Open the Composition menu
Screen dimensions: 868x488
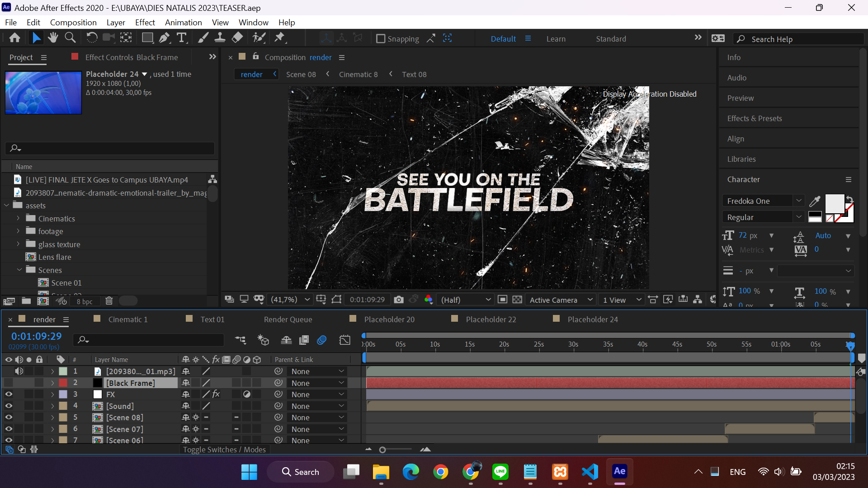point(73,22)
